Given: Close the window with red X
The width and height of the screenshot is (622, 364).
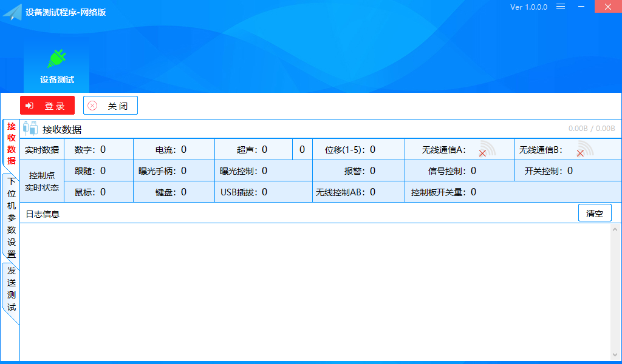Looking at the screenshot, I should coord(607,7).
